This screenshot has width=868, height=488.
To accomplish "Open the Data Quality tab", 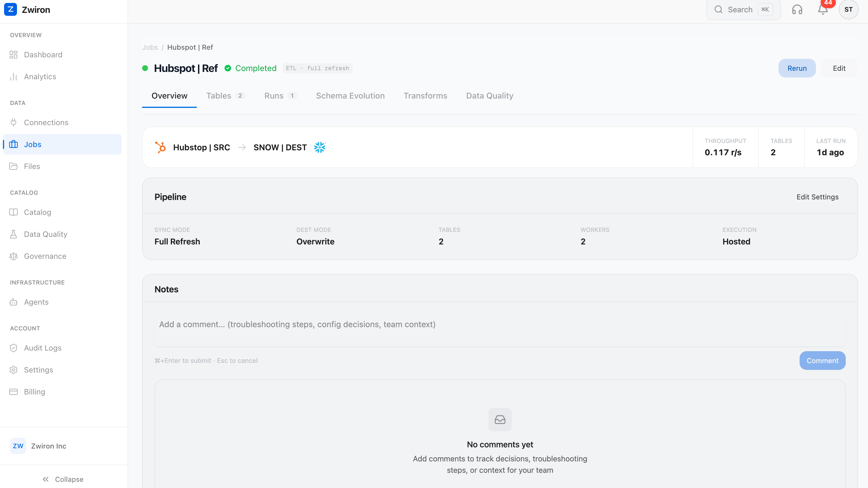I will tap(490, 96).
